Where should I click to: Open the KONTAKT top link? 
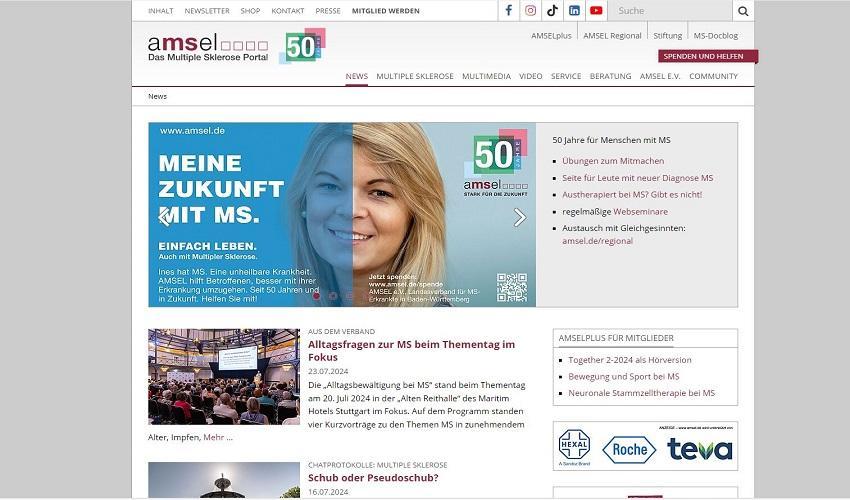(288, 11)
